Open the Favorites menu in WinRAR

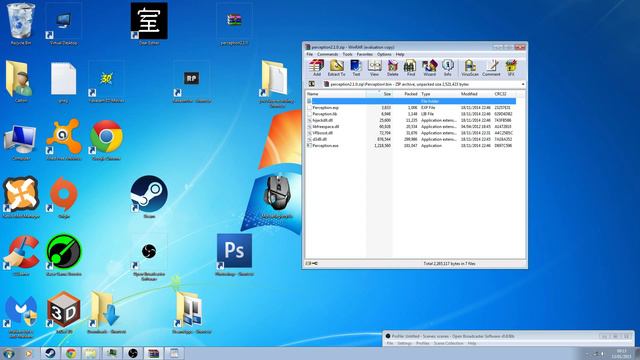[x=364, y=54]
